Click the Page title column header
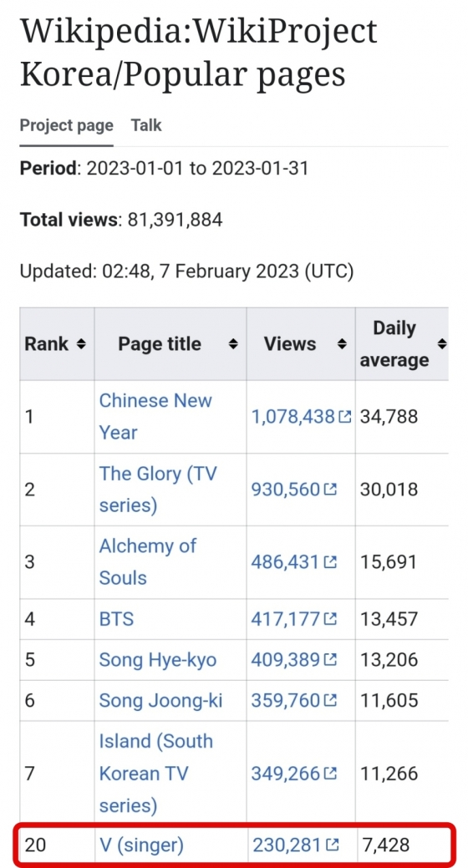468x868 pixels. coord(170,344)
